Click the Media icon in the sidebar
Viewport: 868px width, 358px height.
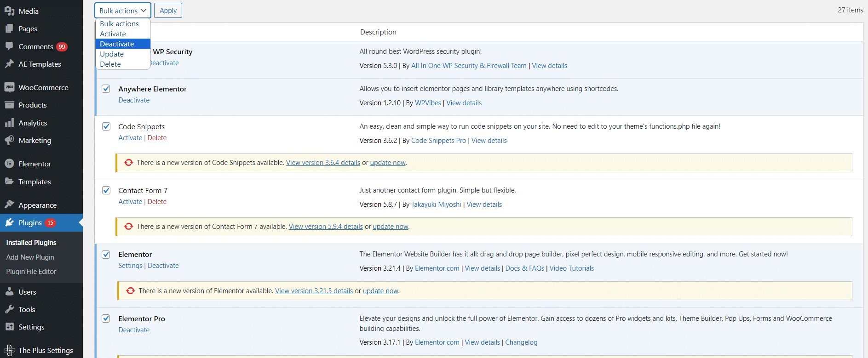(9, 11)
